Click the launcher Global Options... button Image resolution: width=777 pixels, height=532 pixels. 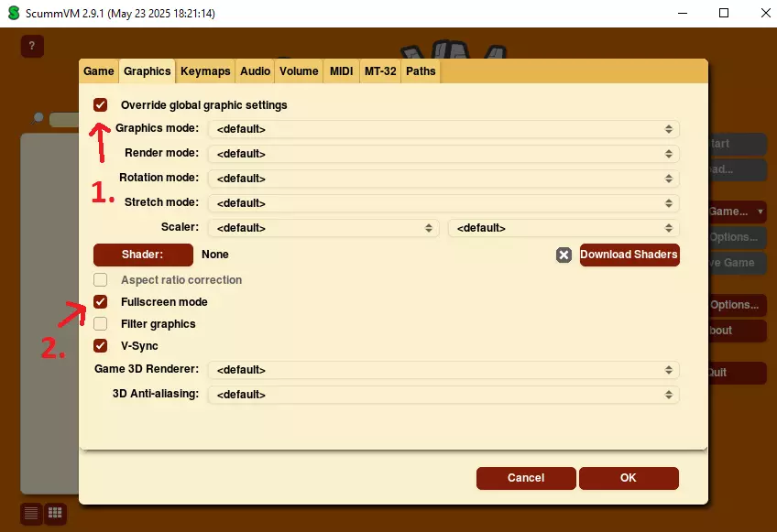coord(738,305)
